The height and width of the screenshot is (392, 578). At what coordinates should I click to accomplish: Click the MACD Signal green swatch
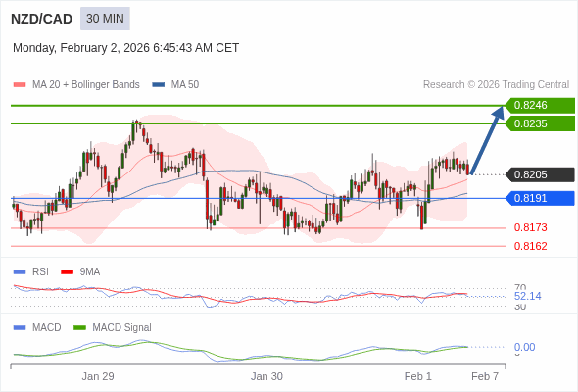[x=79, y=328]
